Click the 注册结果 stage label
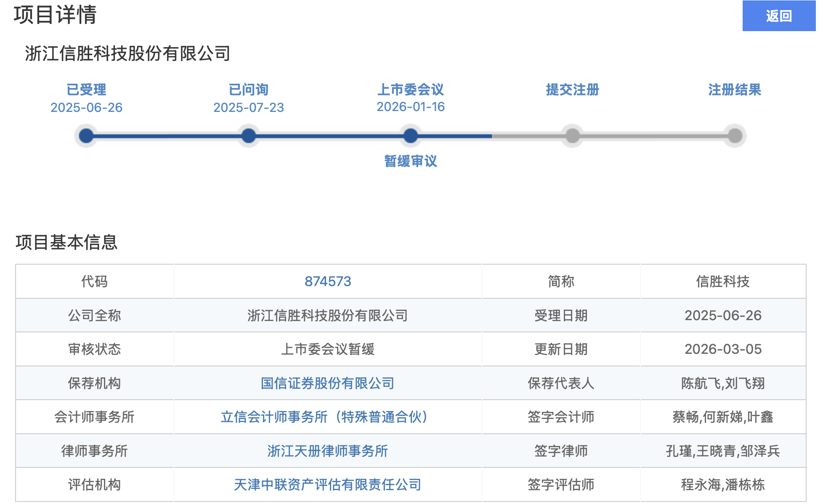 point(735,90)
